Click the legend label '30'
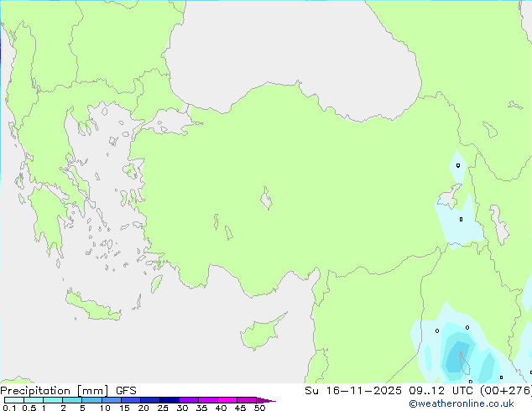The image size is (532, 411). (182, 408)
